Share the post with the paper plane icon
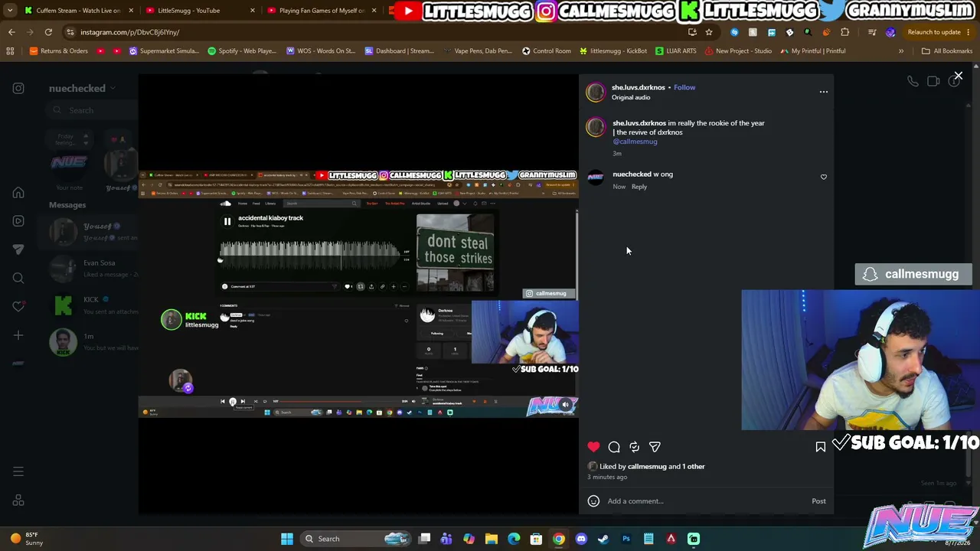980x551 pixels. tap(655, 447)
